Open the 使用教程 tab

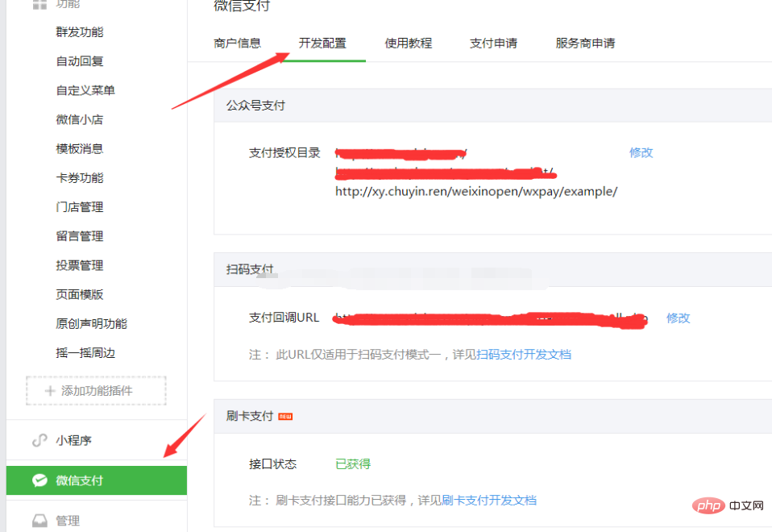[408, 44]
